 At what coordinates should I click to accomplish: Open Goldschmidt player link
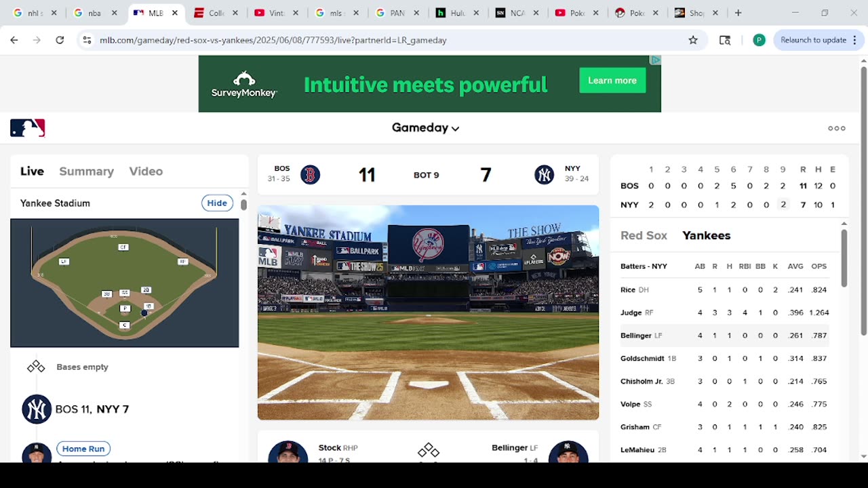642,359
